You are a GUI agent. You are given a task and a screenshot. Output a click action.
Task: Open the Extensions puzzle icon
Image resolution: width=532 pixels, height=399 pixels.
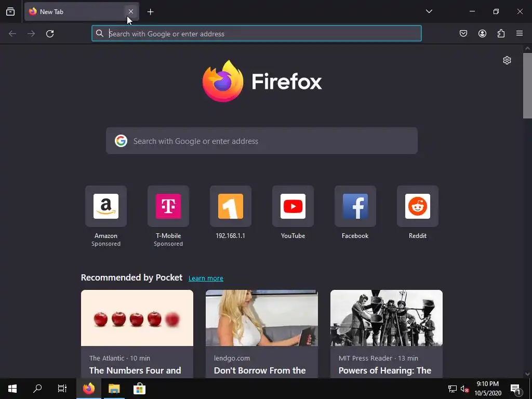[501, 33]
